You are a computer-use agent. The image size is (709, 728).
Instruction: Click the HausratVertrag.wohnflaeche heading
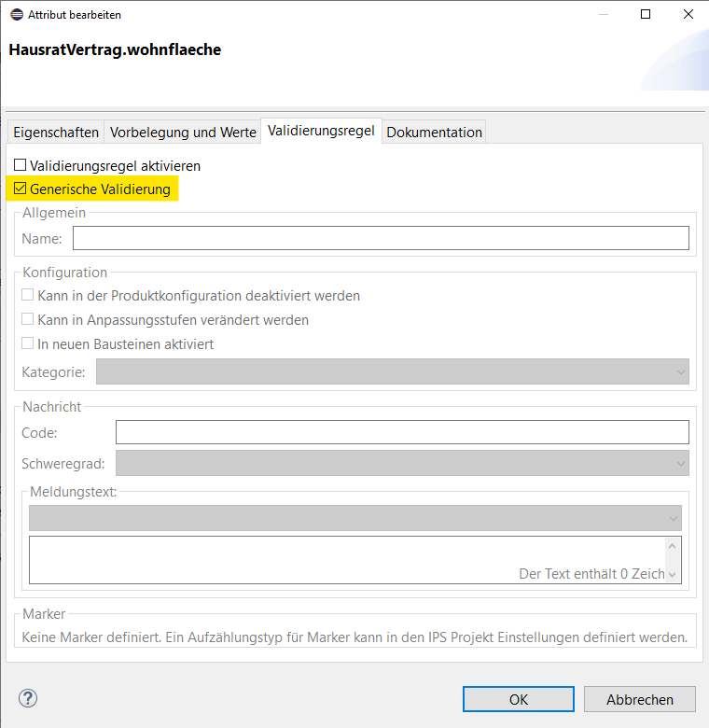click(115, 49)
